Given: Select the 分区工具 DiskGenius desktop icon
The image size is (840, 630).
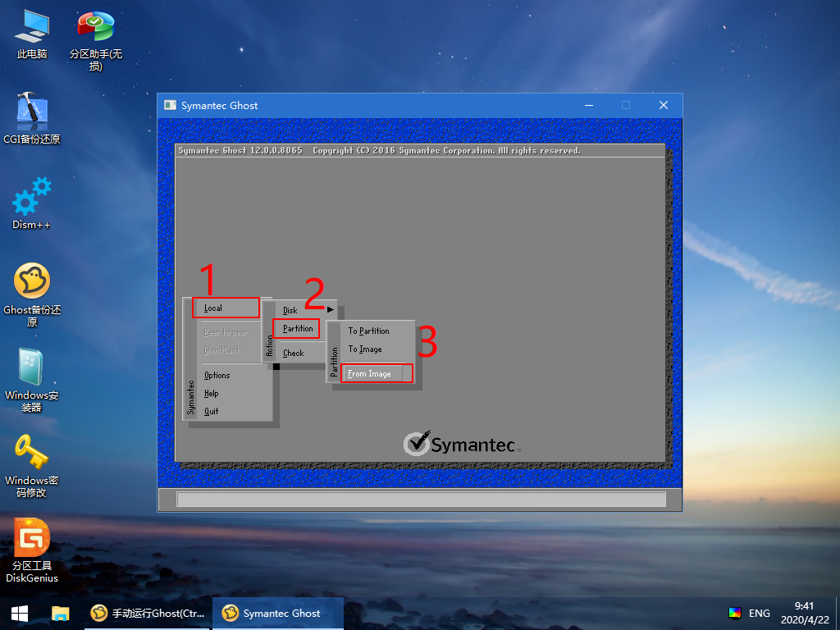Looking at the screenshot, I should point(32,550).
